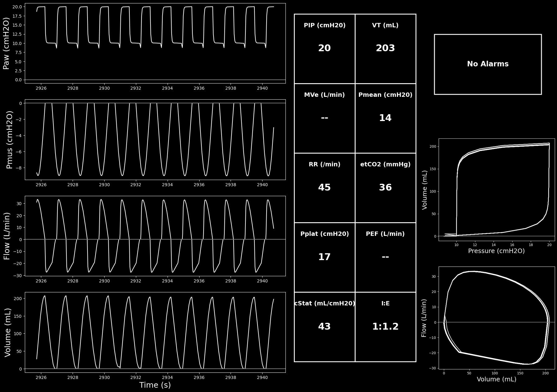Click the Pmean value 14

coord(385,118)
